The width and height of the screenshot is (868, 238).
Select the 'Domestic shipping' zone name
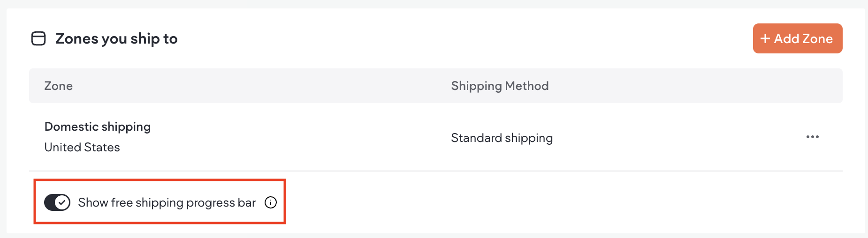click(98, 126)
